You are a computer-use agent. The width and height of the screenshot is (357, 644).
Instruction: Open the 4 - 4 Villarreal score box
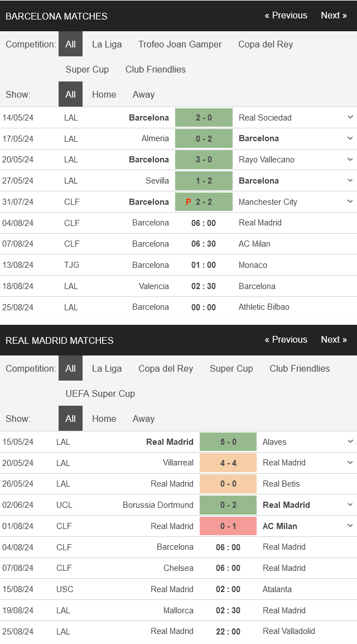click(228, 463)
